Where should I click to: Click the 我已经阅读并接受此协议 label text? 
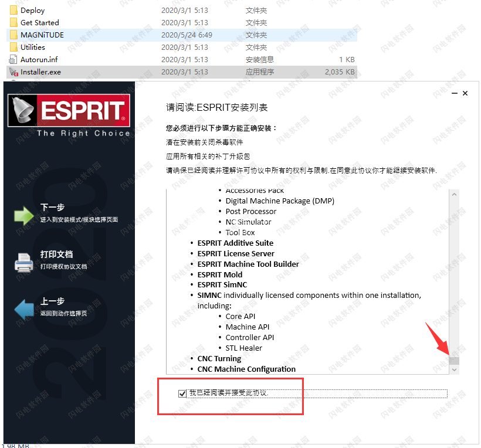(229, 393)
